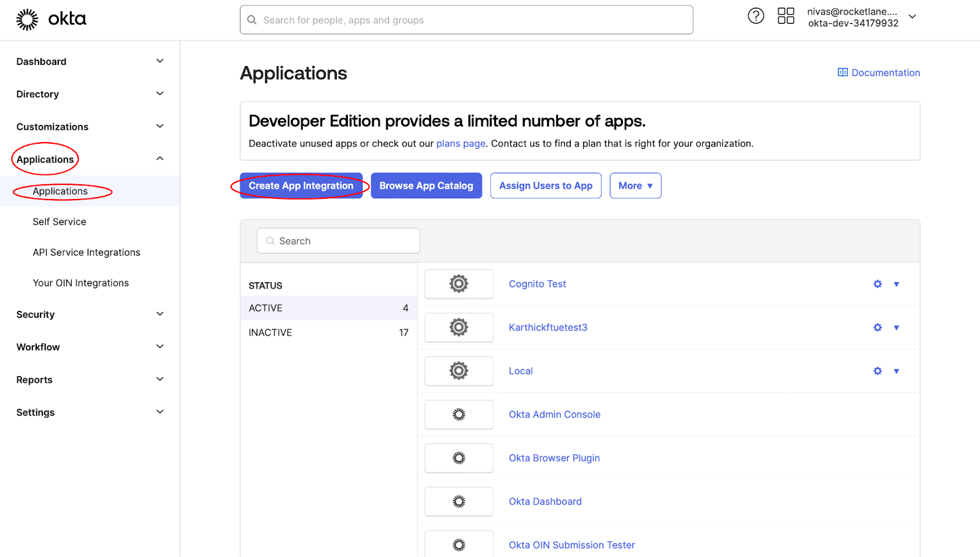Expand the Workflow menu section
980x557 pixels.
160,346
